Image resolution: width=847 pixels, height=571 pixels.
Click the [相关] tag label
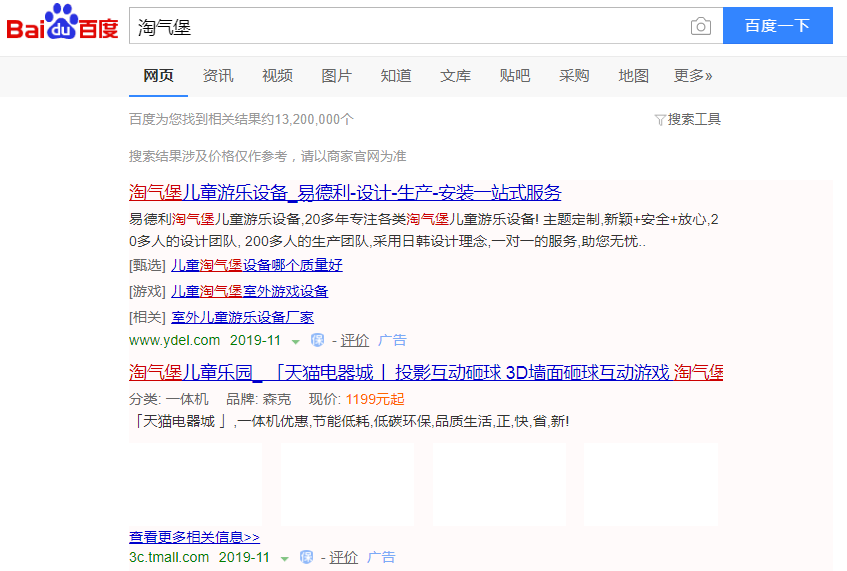point(147,317)
